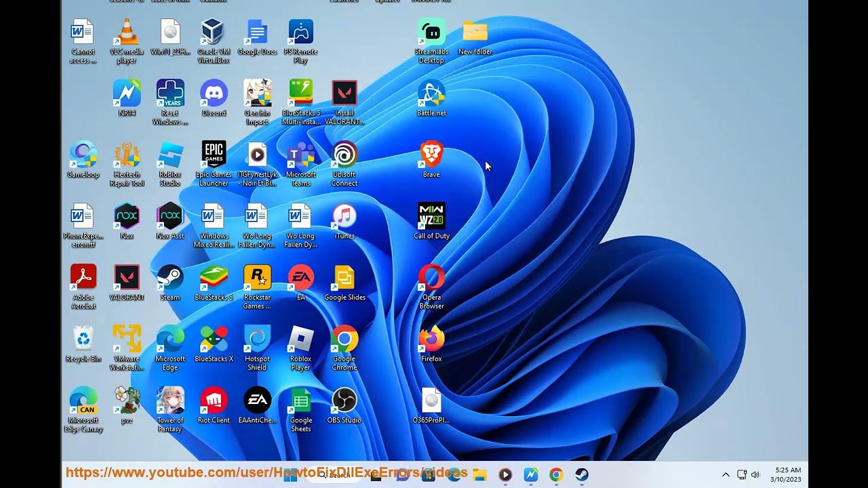Viewport: 868px width, 488px height.
Task: Select the New folder on desktop
Action: coord(475,37)
